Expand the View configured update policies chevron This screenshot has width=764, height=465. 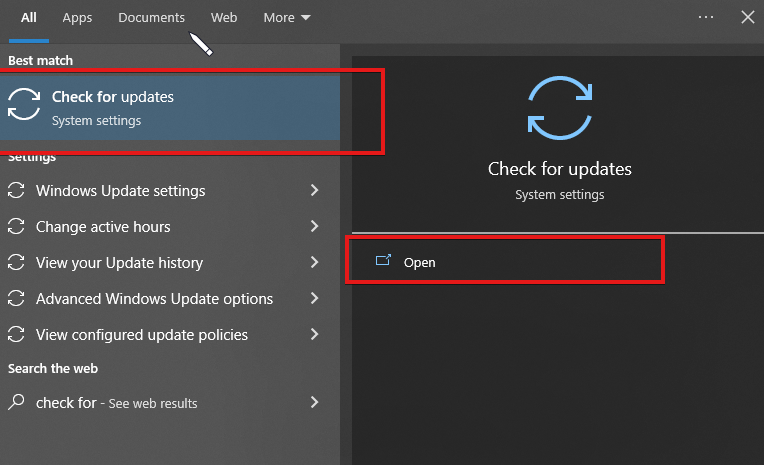point(315,334)
